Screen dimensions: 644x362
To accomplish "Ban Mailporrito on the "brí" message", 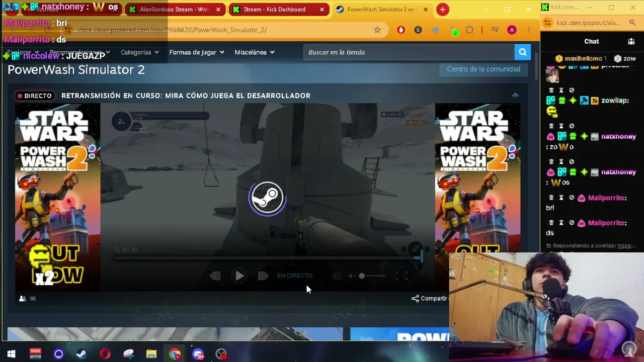I will [x=571, y=198].
